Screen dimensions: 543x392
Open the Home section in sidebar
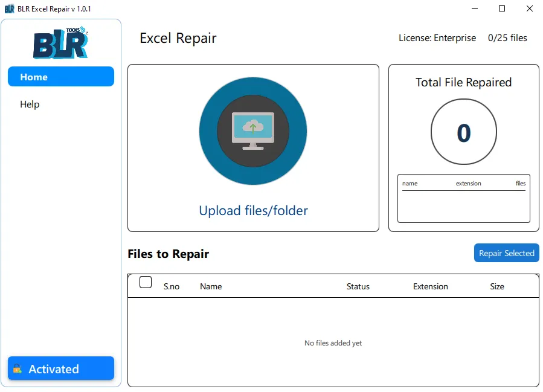(x=60, y=77)
